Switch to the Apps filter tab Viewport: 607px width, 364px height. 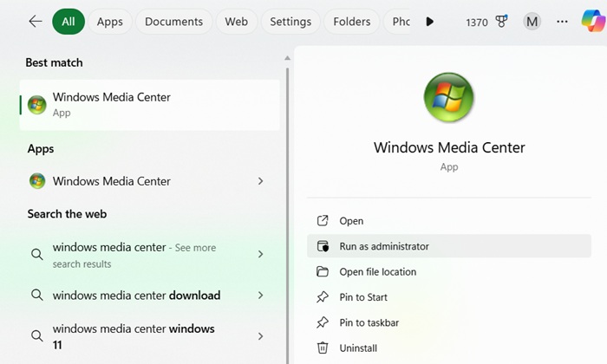click(x=110, y=22)
